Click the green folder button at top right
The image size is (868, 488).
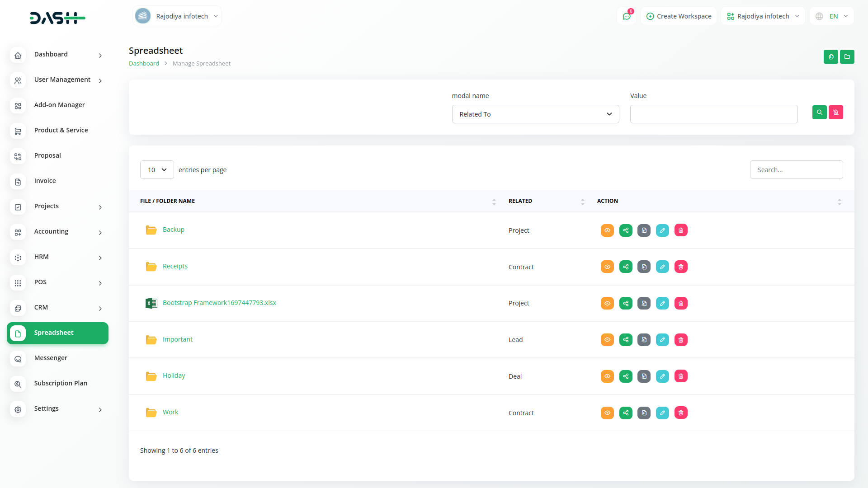847,57
